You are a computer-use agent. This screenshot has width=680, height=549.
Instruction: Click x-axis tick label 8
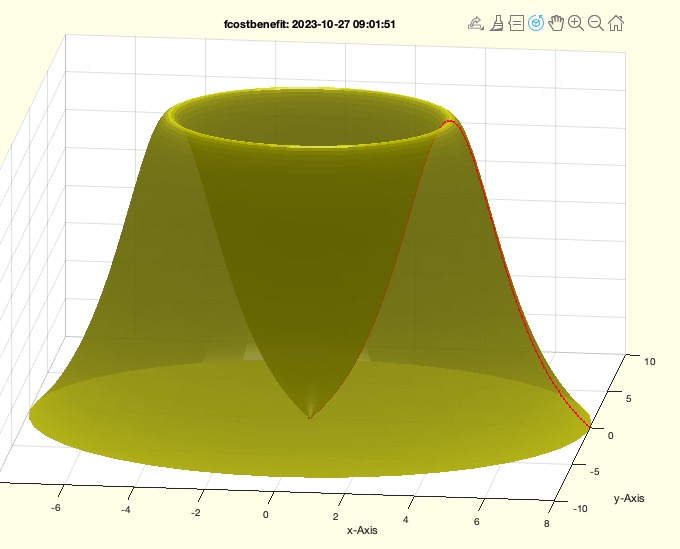(x=548, y=521)
